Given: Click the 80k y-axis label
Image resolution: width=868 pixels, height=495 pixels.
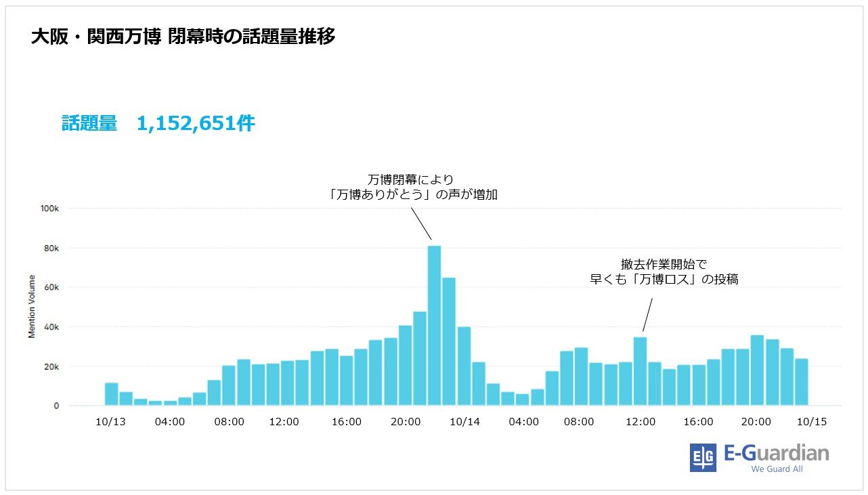Looking at the screenshot, I should [51, 249].
